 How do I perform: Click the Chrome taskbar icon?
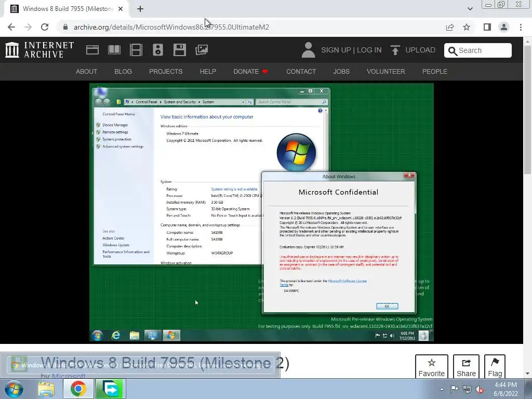[x=78, y=389]
